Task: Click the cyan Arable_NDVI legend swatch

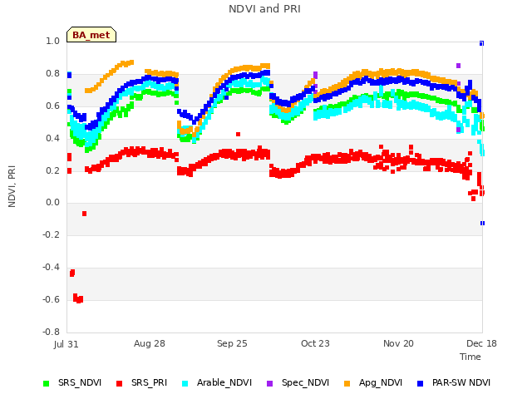Action: (185, 383)
